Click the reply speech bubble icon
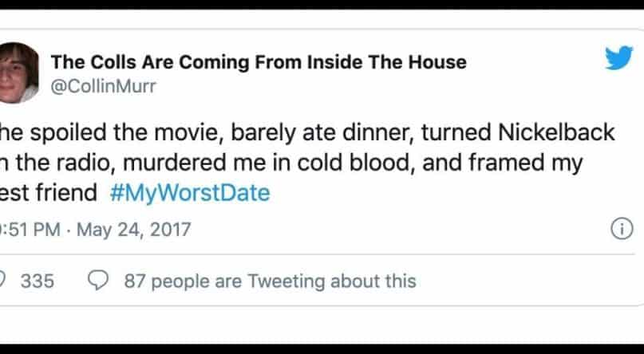The width and height of the screenshot is (644, 354). pos(100,281)
